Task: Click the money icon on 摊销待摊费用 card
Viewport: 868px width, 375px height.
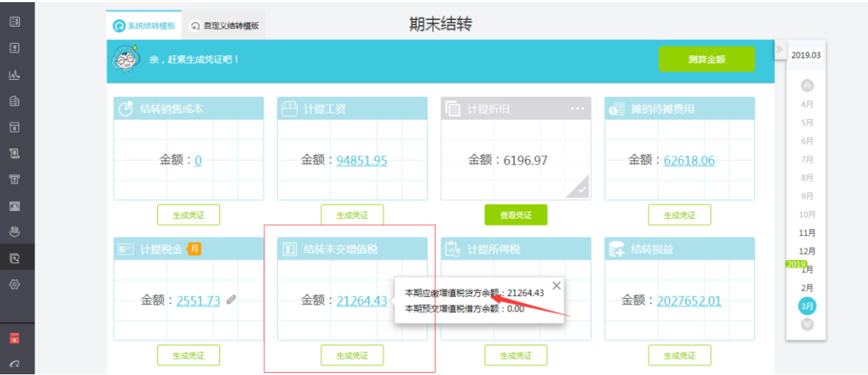Action: [x=616, y=109]
